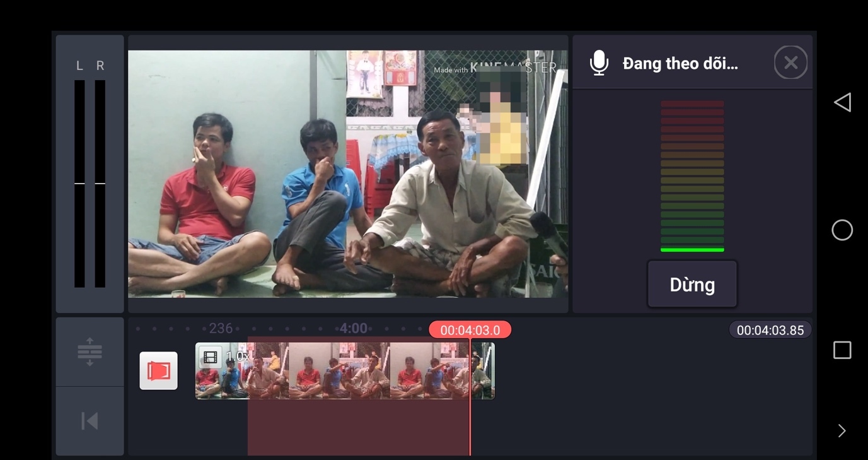This screenshot has width=868, height=460.
Task: Expand the right-pointing chevron at bottom right
Action: coord(842,431)
